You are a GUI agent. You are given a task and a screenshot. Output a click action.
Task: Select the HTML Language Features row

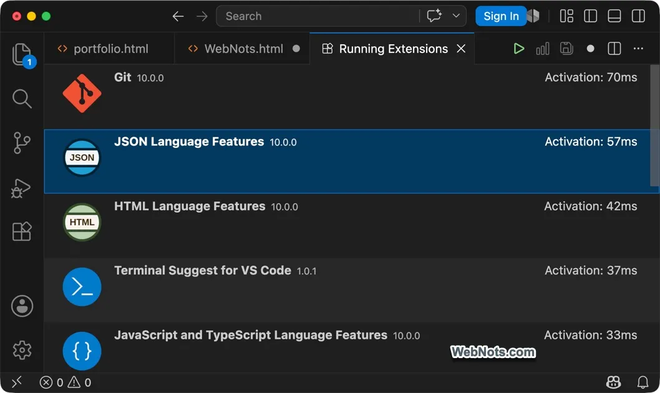coord(347,226)
